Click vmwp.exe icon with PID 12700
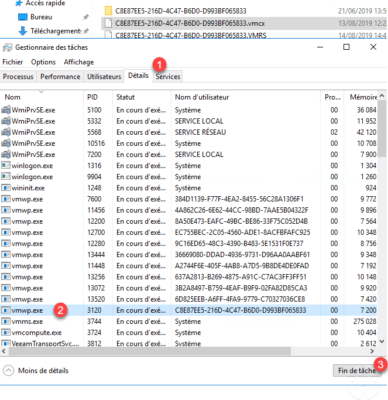Screen dimensions: 388x400 [x=6, y=232]
